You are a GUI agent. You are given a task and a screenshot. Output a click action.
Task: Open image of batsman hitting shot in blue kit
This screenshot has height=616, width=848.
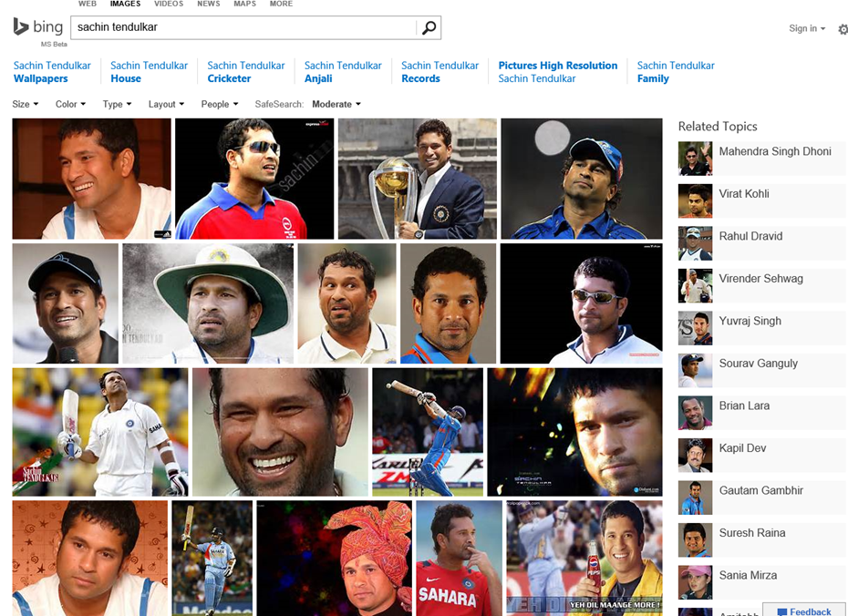[x=428, y=432]
